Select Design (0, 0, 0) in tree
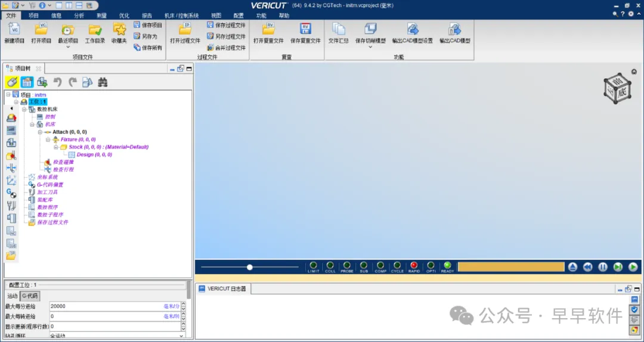The height and width of the screenshot is (342, 644). click(94, 154)
